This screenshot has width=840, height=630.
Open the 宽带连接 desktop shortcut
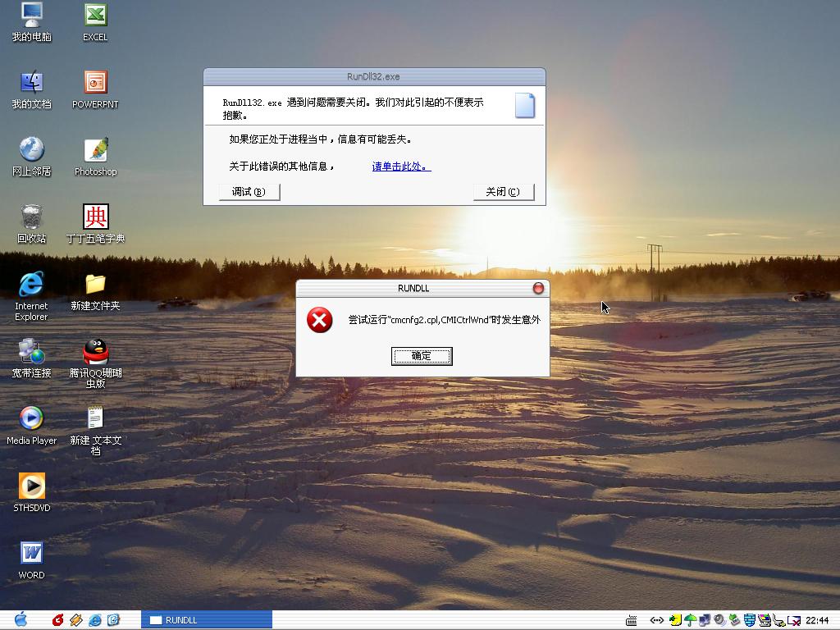(x=31, y=358)
